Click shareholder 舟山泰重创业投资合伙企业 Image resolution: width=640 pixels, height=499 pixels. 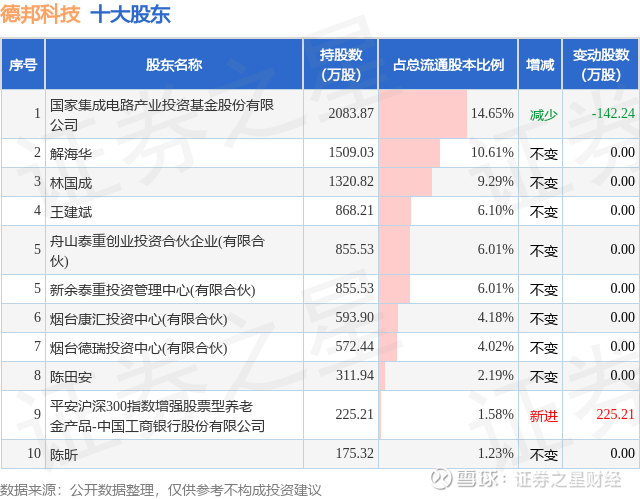(x=157, y=250)
